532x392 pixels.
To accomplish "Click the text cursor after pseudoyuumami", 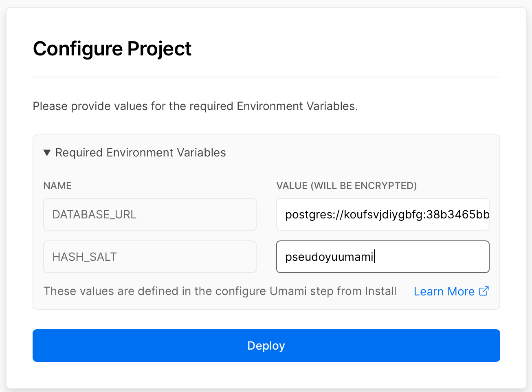I will (374, 257).
